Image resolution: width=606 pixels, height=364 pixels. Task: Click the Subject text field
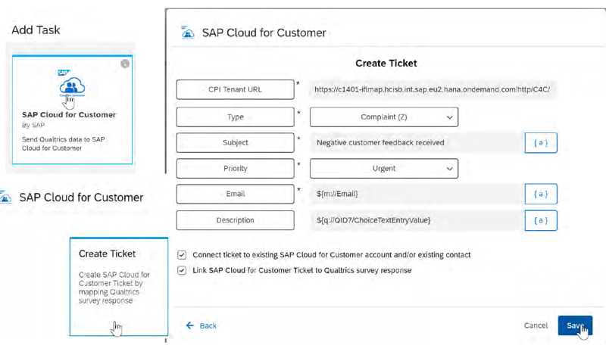coord(415,143)
